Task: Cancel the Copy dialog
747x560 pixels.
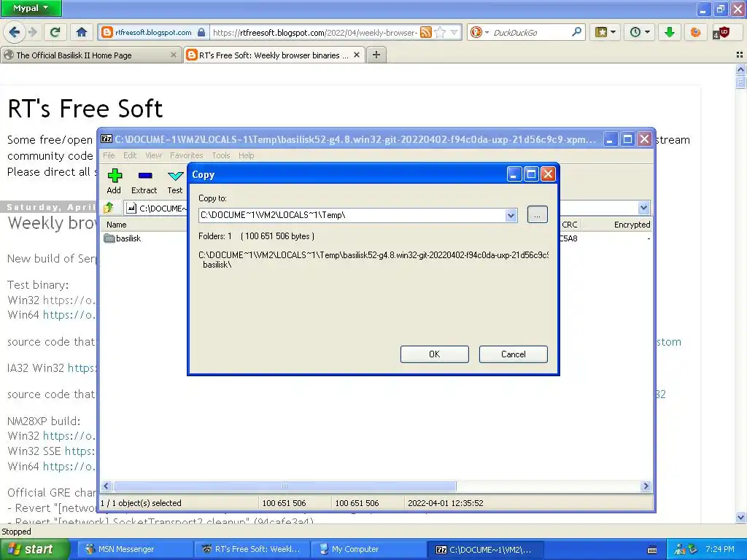Action: [513, 354]
